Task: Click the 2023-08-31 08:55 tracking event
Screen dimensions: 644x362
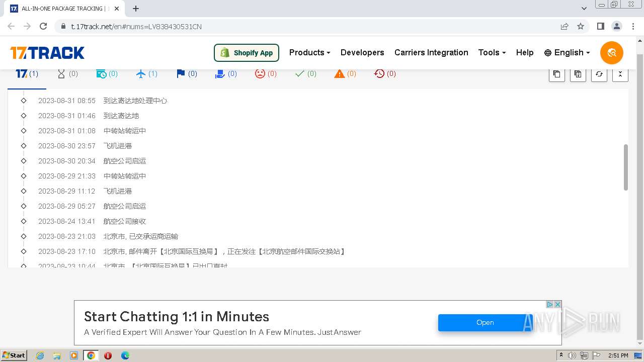Action: pyautogui.click(x=102, y=101)
